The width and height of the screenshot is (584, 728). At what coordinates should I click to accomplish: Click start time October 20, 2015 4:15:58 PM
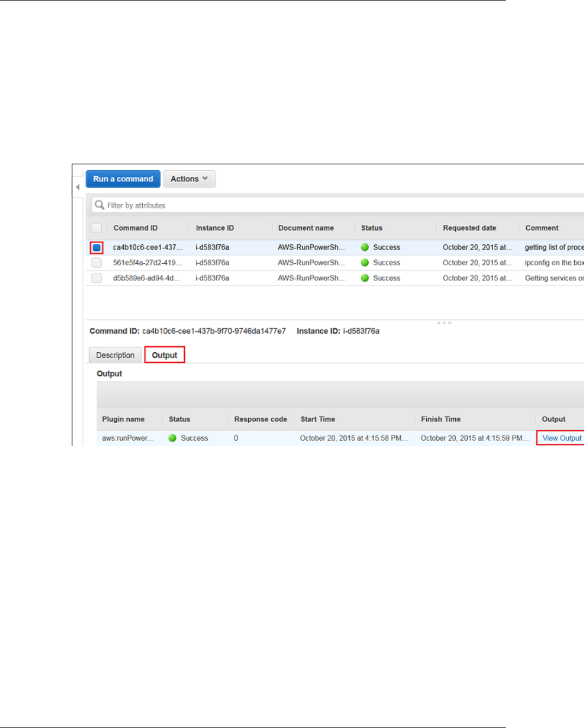click(354, 438)
